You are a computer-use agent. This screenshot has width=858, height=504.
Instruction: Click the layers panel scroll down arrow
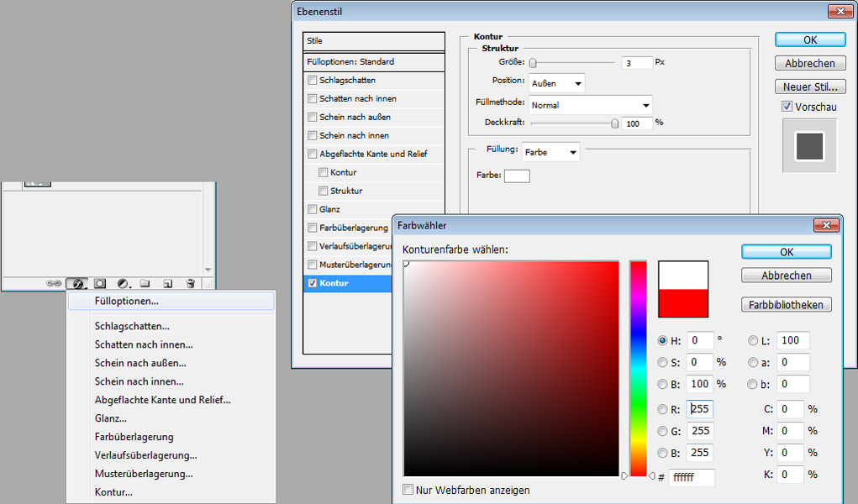[x=208, y=270]
